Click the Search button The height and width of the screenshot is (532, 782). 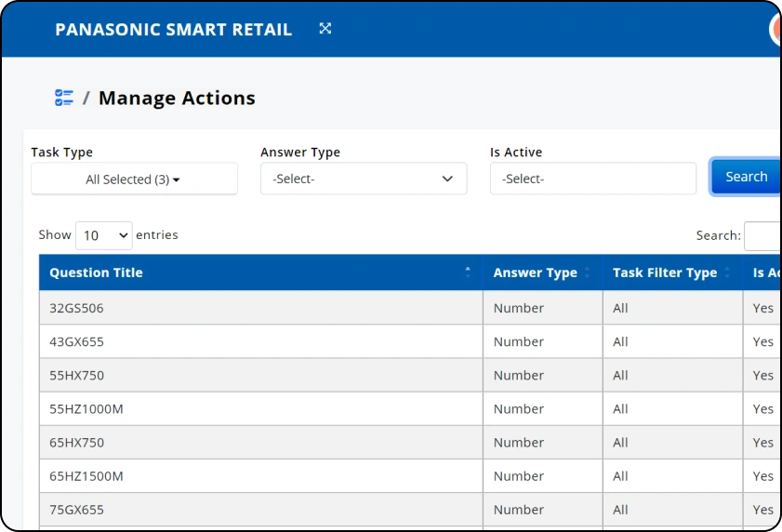tap(746, 177)
